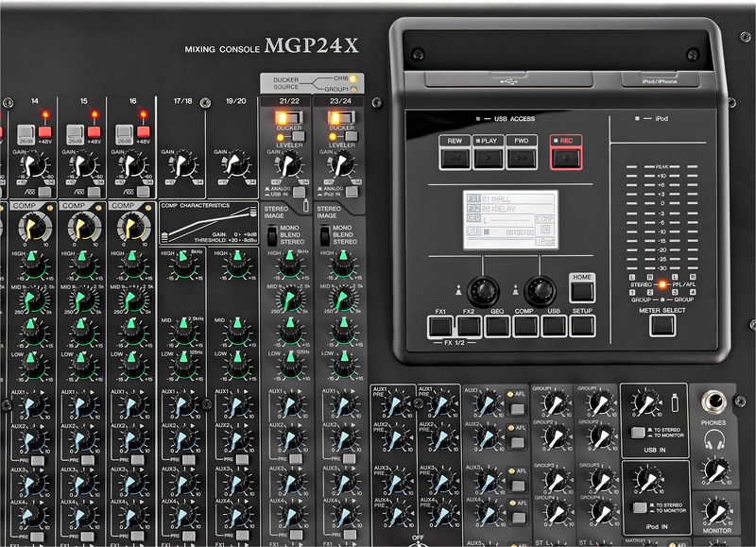The width and height of the screenshot is (756, 547).
Task: Toggle the 26dB pad switch on channel 16
Action: click(125, 133)
